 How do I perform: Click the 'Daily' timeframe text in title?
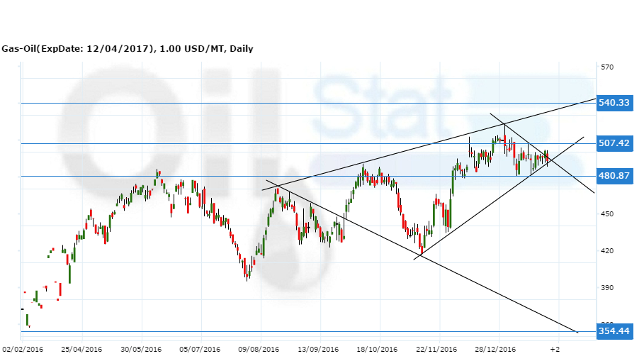pos(241,49)
